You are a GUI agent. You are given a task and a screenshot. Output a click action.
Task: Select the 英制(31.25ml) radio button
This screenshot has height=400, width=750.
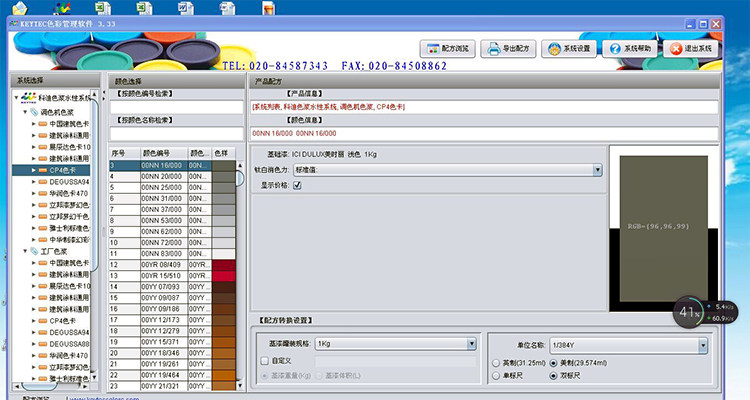[496, 362]
